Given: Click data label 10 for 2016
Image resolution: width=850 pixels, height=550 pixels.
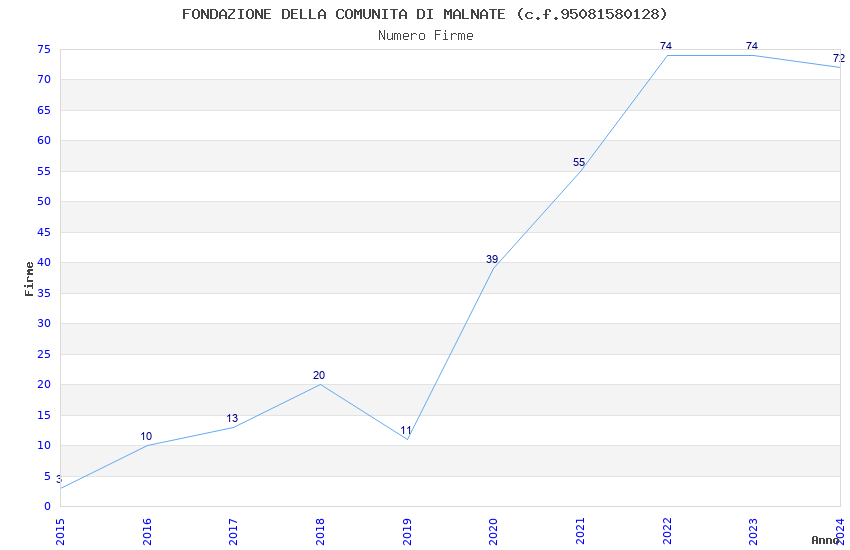Looking at the screenshot, I should pos(146,436).
